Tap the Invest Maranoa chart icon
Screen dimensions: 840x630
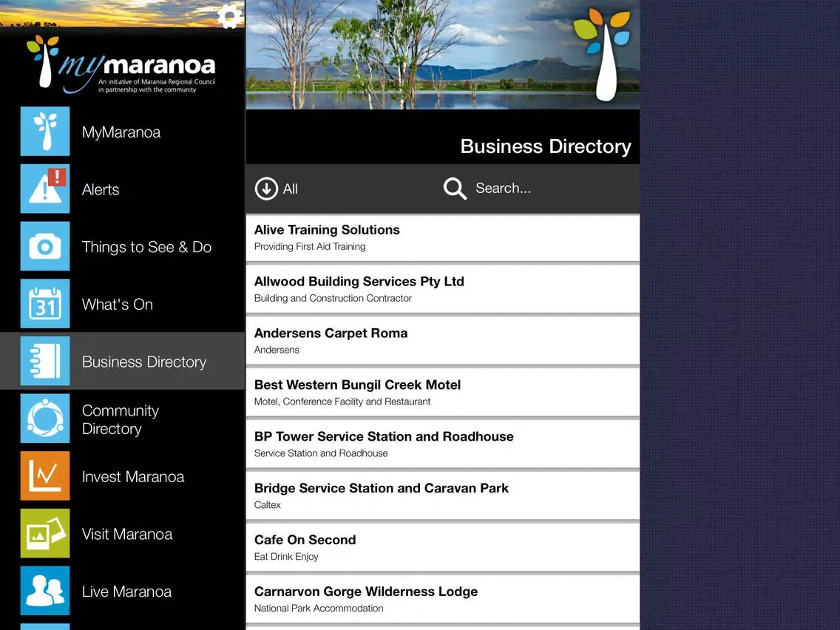45,475
